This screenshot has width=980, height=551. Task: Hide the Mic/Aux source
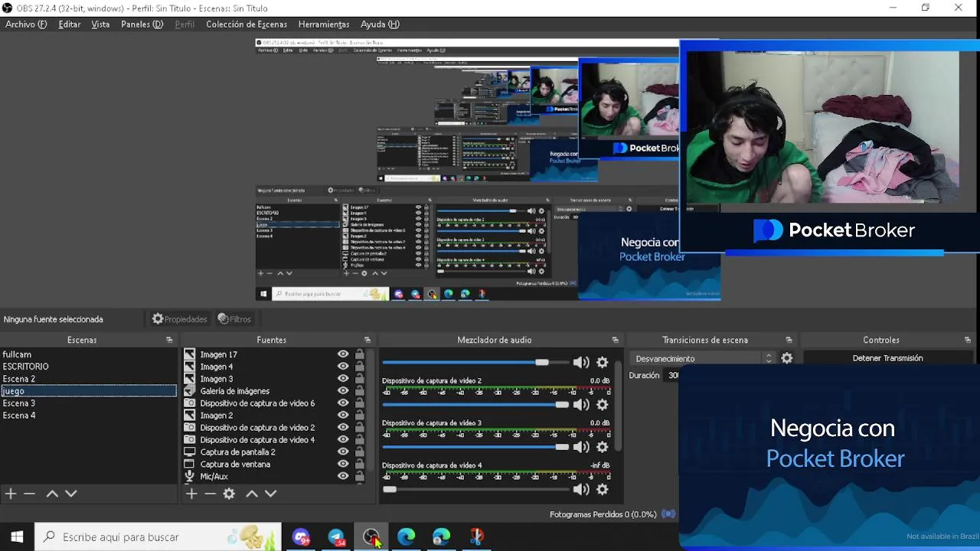(x=343, y=476)
